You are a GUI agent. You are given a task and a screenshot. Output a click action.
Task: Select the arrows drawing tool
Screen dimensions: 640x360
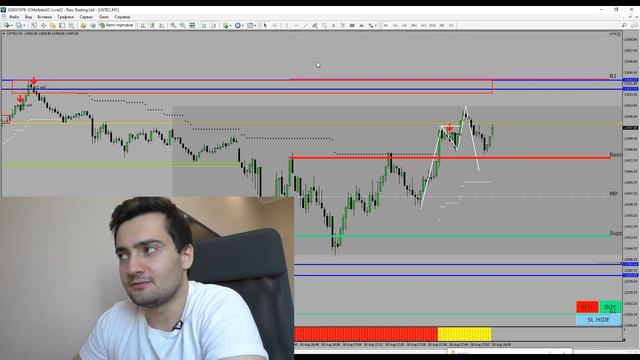371,25
